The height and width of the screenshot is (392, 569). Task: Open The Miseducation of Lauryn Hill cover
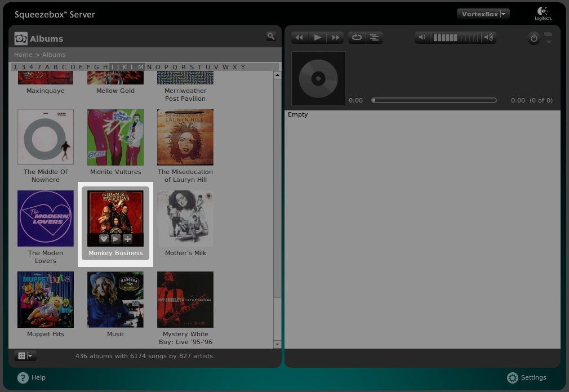coord(185,137)
